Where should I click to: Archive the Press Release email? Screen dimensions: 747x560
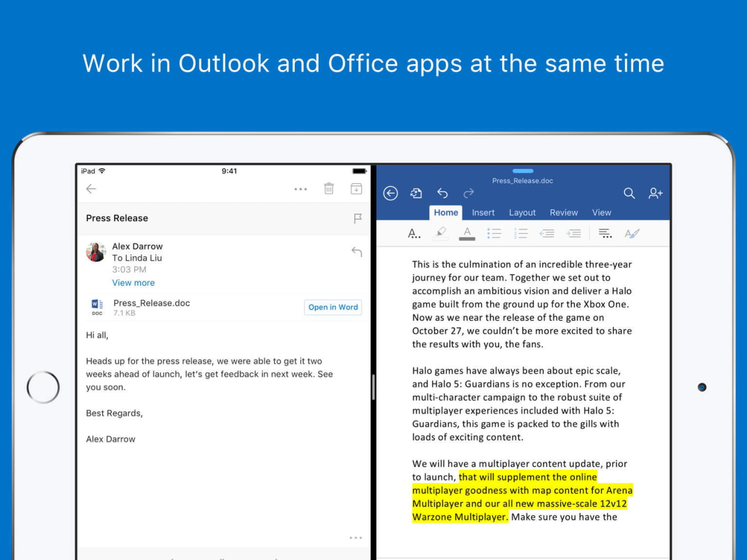pyautogui.click(x=357, y=188)
